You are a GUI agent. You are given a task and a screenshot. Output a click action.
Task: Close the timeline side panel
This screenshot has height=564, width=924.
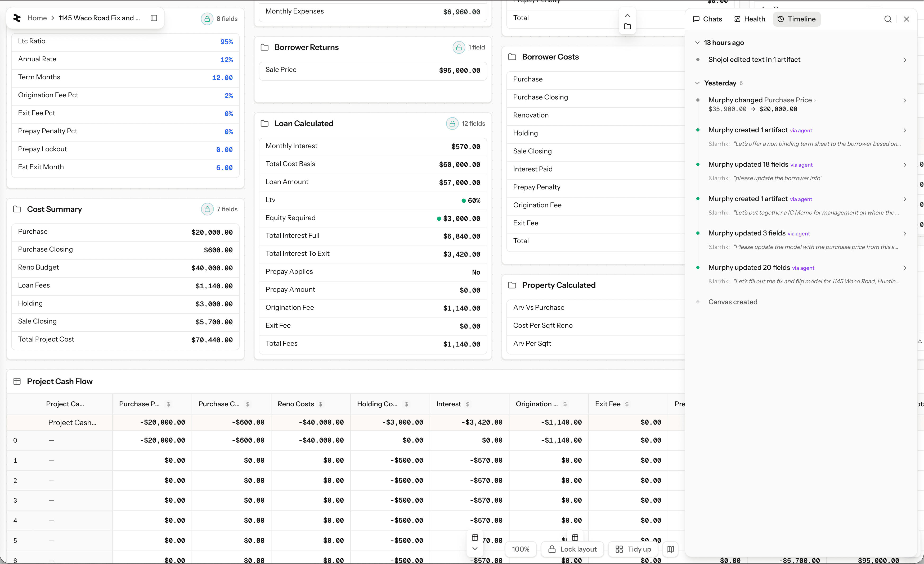tap(906, 19)
